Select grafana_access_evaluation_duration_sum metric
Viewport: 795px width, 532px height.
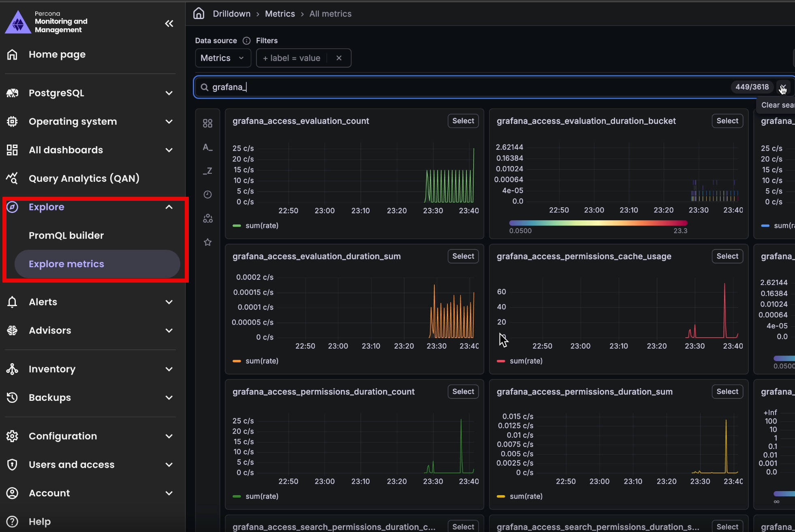click(x=463, y=256)
